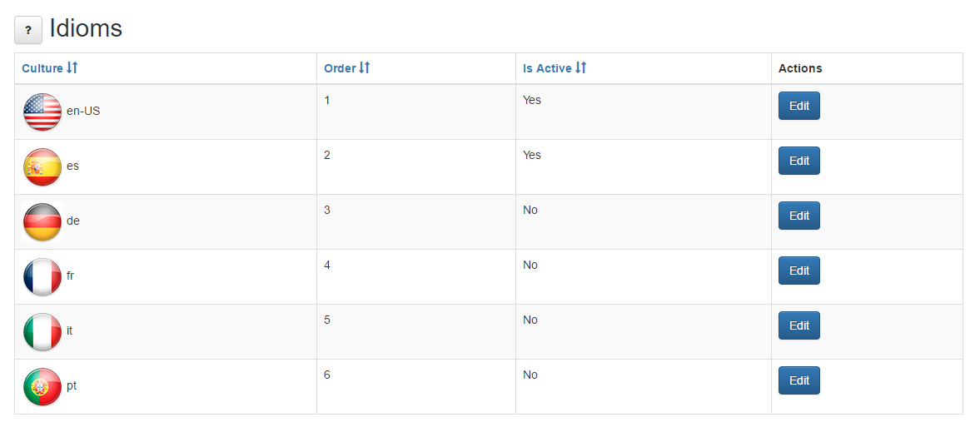The image size is (980, 432).
Task: Click sort arrows icon beside Culture
Action: coord(72,68)
